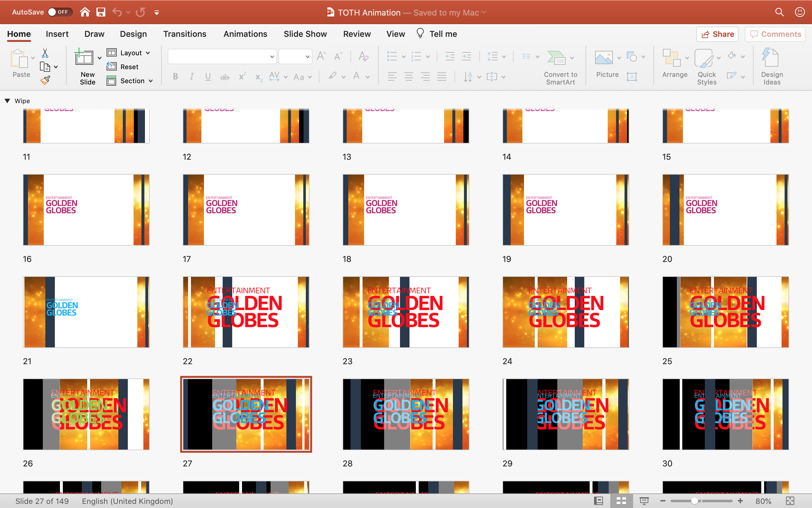
Task: Click the font color A button
Action: (356, 76)
